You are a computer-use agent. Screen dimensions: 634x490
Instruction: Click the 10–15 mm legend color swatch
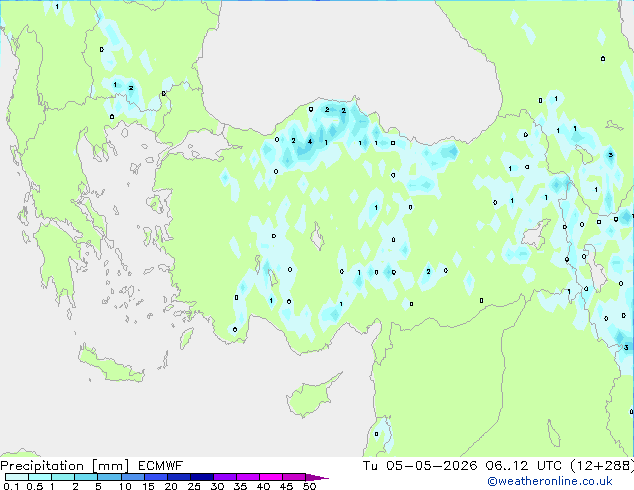click(x=132, y=477)
